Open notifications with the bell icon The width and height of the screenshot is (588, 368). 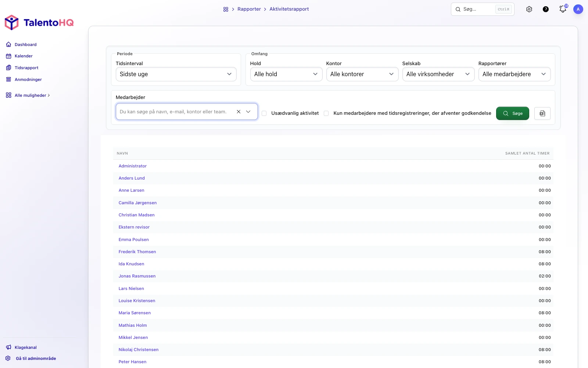[x=563, y=9]
